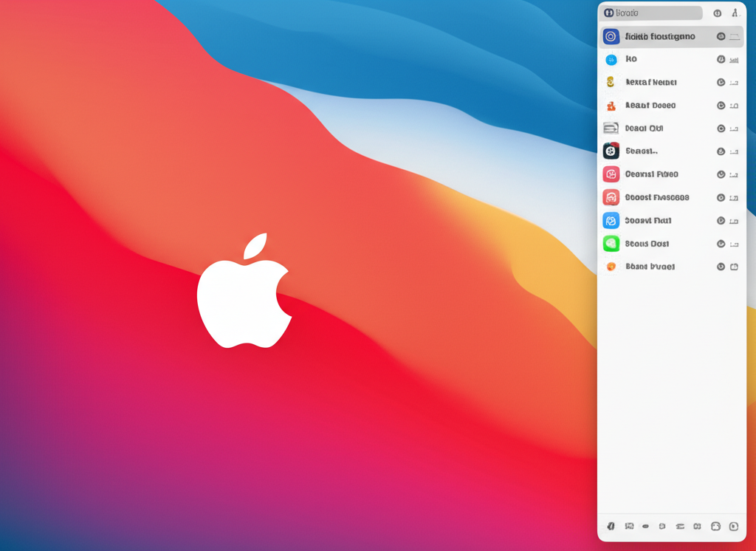Image resolution: width=756 pixels, height=551 pixels.
Task: Click the clock icon in the "Soeavl Fiau" row
Action: 721,221
